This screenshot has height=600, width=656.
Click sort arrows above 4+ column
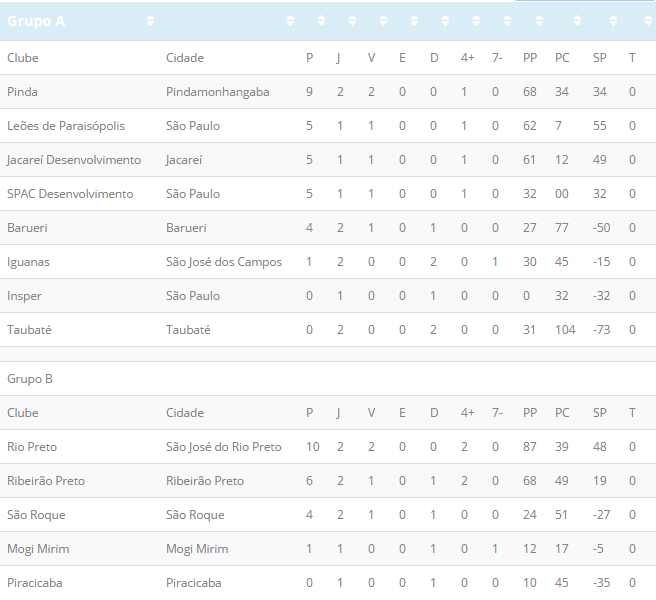point(476,21)
